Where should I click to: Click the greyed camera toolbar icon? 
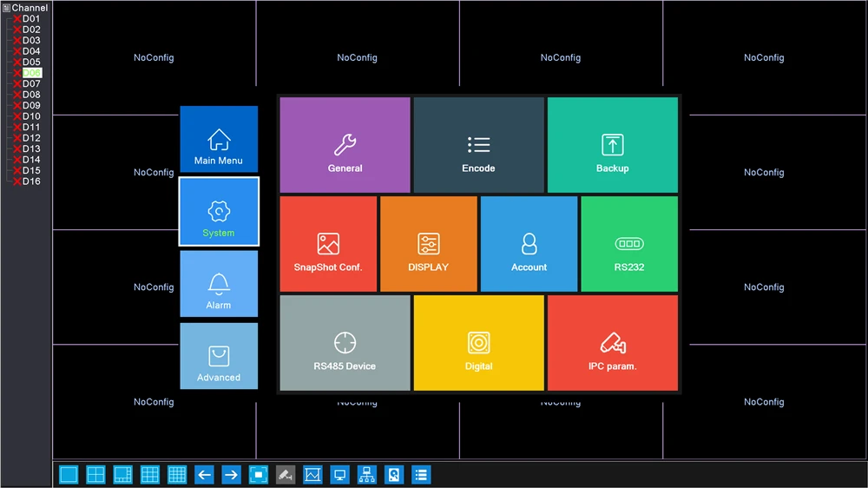click(x=286, y=475)
